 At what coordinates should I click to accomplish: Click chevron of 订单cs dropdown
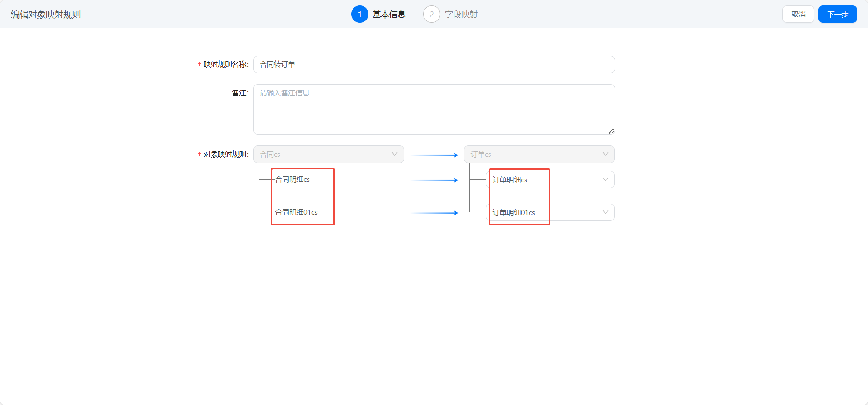pyautogui.click(x=606, y=154)
